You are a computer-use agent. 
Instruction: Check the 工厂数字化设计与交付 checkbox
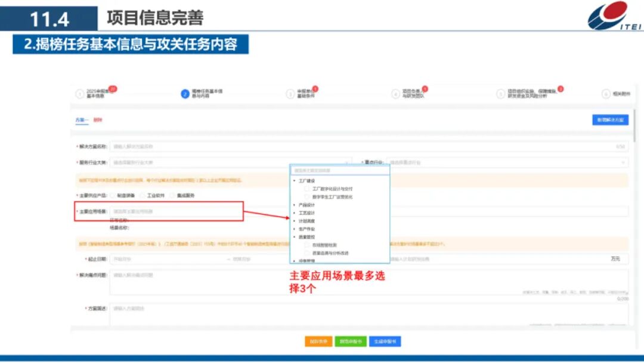coord(307,189)
